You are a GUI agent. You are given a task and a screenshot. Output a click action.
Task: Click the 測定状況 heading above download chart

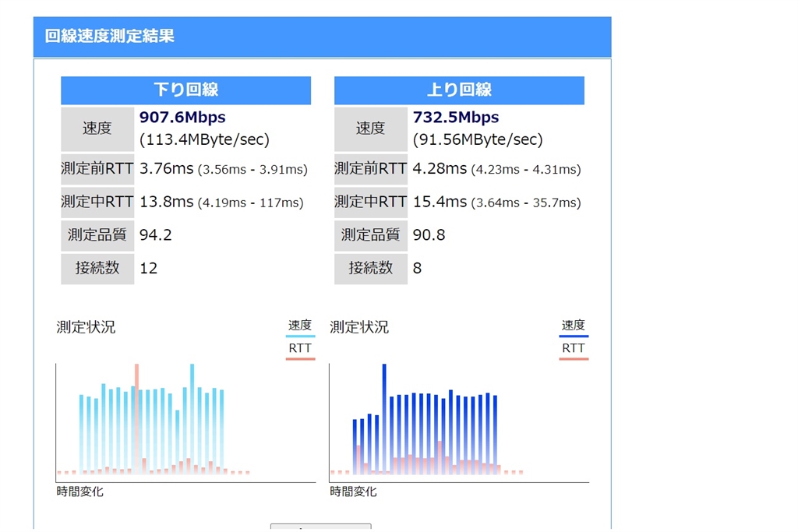(86, 327)
